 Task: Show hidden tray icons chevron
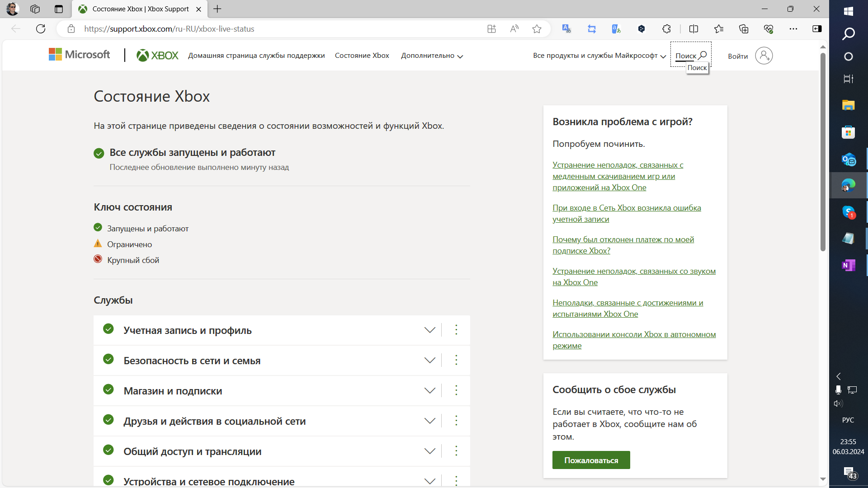(839, 376)
